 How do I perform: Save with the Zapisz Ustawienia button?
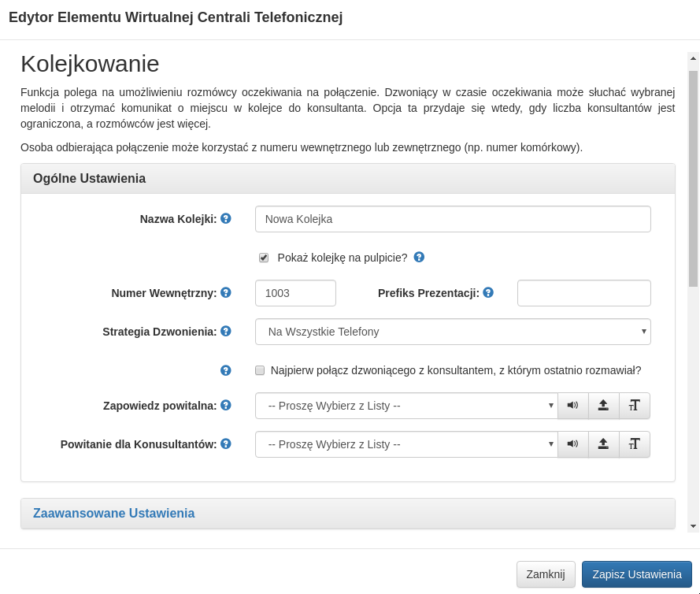636,574
